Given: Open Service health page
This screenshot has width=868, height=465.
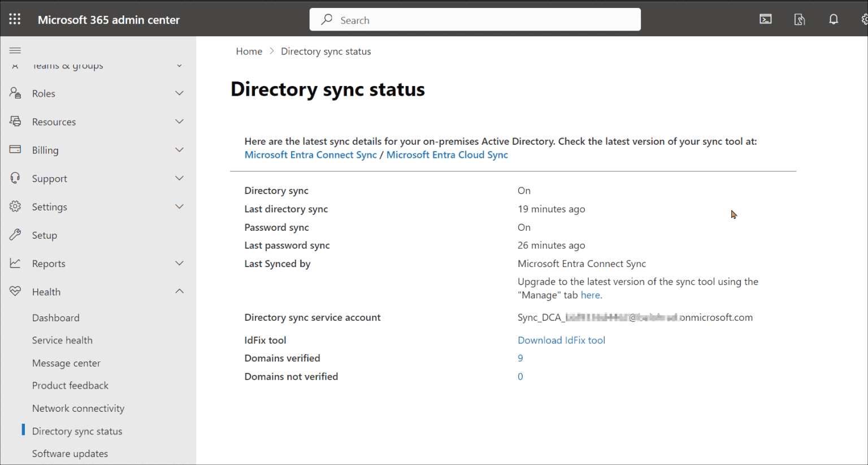Looking at the screenshot, I should point(62,340).
